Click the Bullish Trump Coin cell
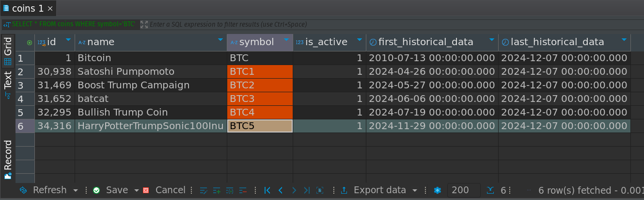644x200 pixels. (x=151, y=113)
